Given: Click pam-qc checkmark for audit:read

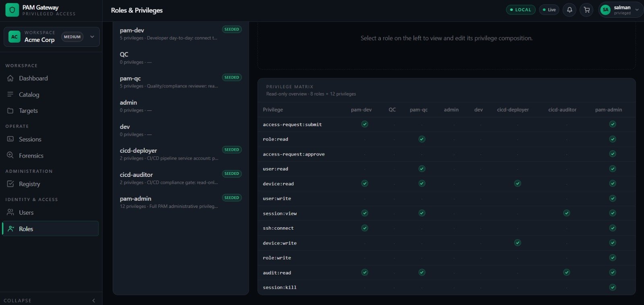Looking at the screenshot, I should 422,272.
